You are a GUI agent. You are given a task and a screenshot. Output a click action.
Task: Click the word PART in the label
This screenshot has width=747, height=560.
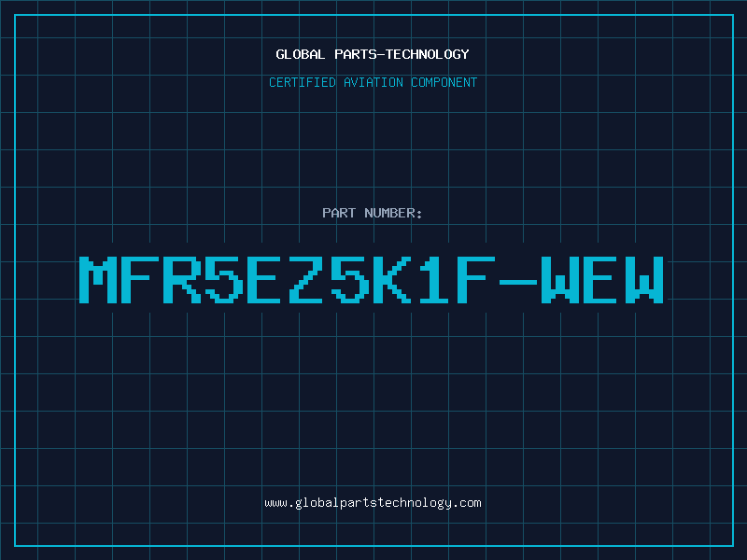pyautogui.click(x=339, y=213)
